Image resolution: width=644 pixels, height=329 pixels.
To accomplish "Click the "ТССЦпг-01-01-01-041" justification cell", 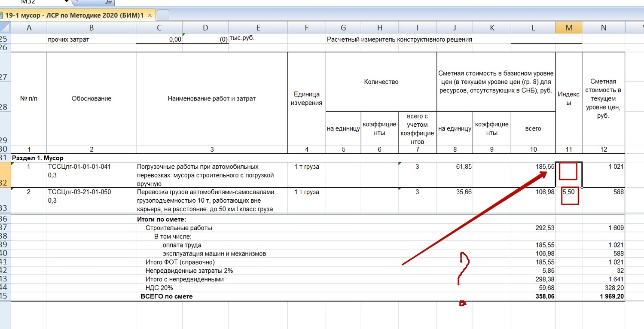I will click(x=92, y=175).
